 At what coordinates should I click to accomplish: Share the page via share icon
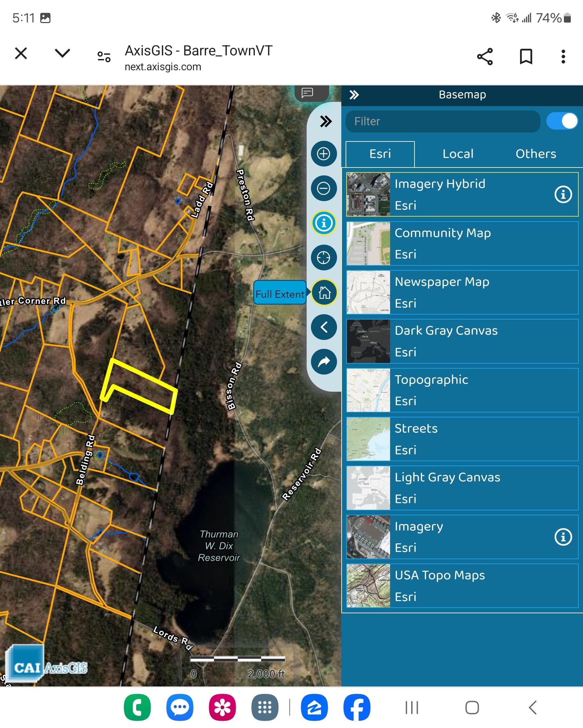click(485, 56)
